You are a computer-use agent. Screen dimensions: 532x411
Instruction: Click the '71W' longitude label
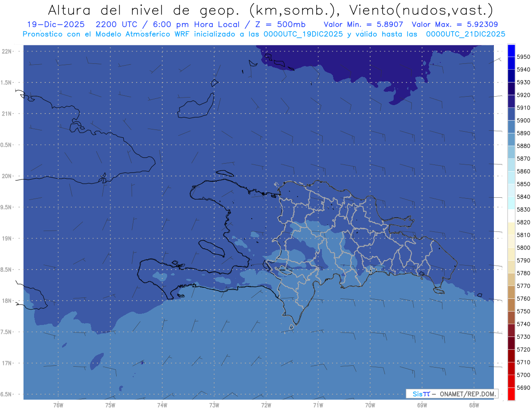318,405
